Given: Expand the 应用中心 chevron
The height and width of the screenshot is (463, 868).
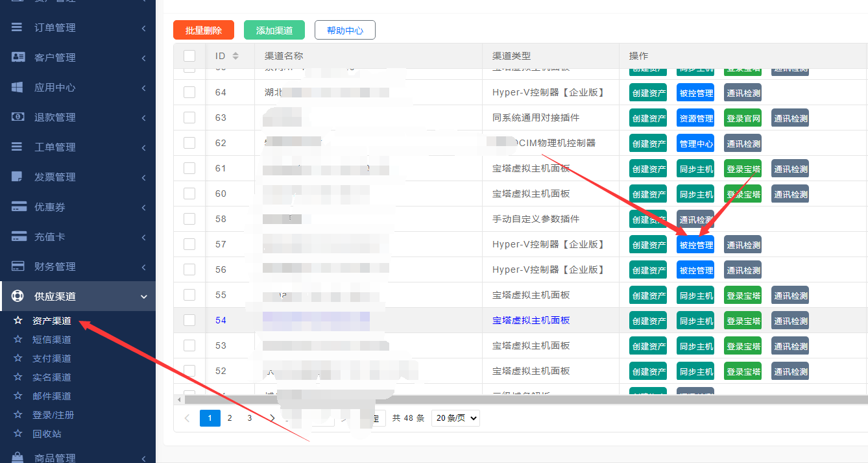Looking at the screenshot, I should tap(143, 88).
